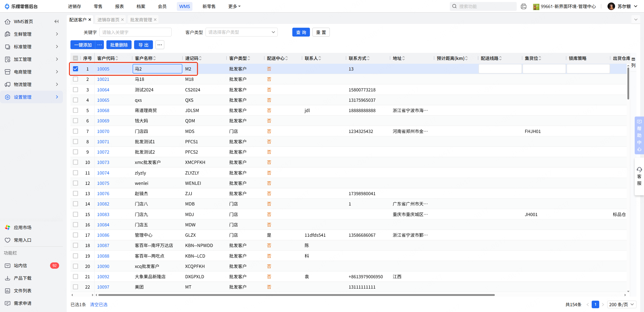This screenshot has height=312, width=644.
Task: Close the 批发商管理 tab
Action: [155, 20]
